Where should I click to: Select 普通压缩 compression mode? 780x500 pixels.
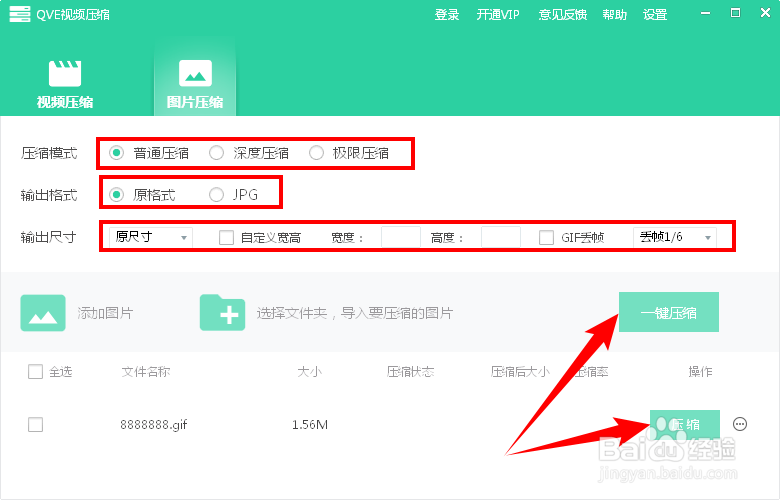(x=116, y=153)
